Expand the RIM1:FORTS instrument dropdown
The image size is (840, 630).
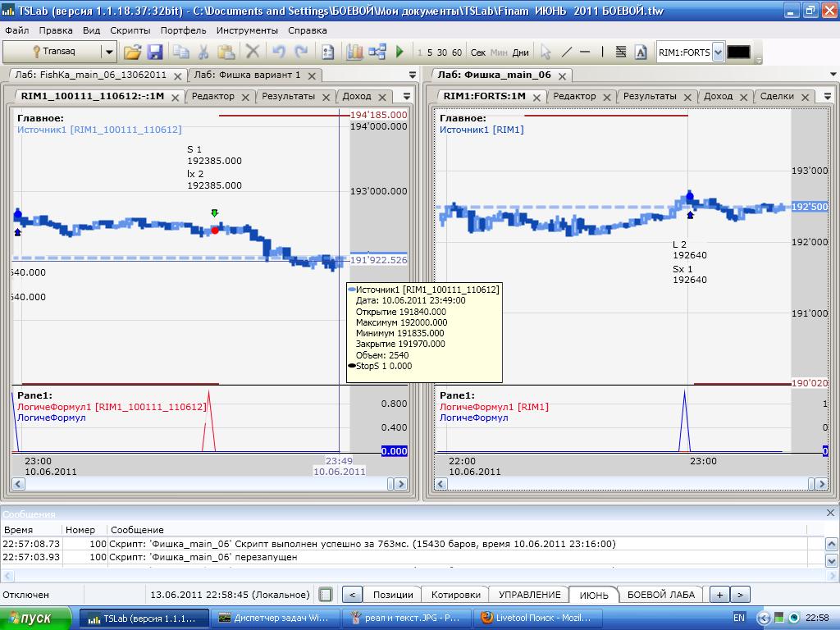718,52
